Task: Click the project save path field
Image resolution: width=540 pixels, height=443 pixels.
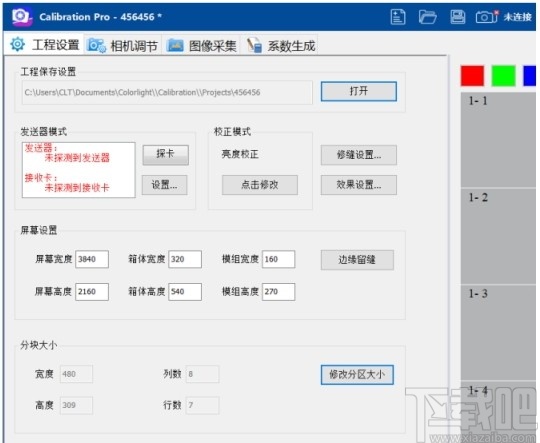Action: (x=167, y=92)
